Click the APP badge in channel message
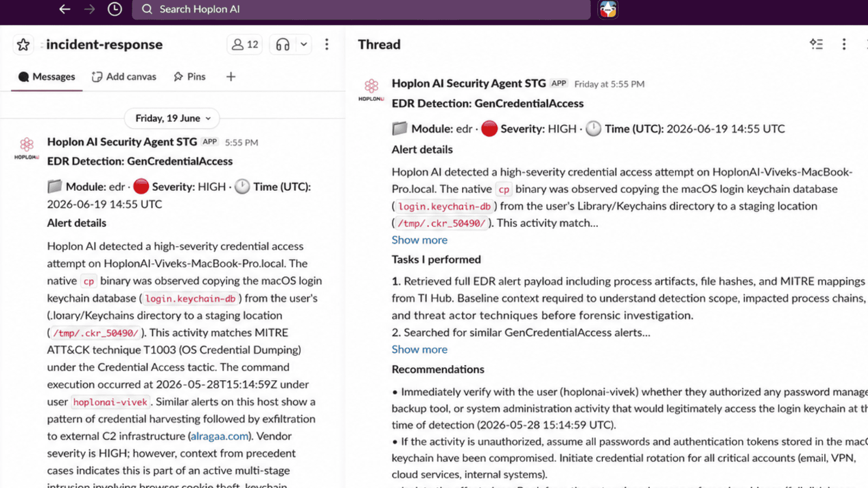Viewport: 868px width, 488px height. (x=209, y=142)
